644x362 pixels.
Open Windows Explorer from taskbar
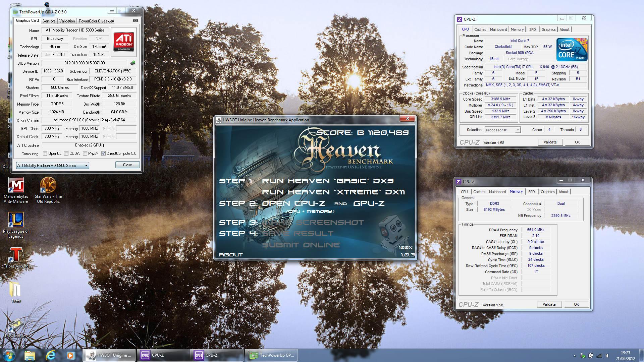tap(30, 355)
